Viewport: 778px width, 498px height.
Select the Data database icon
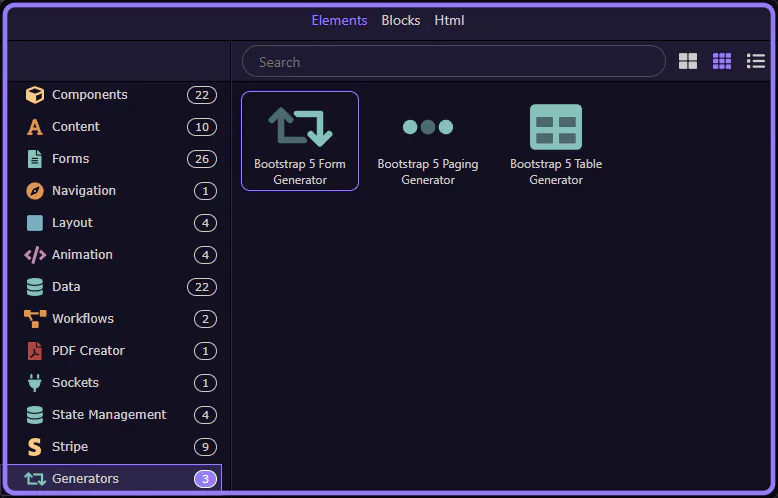[x=35, y=287]
